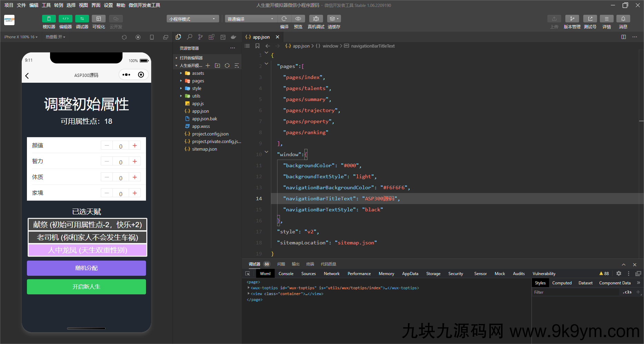Viewport: 644px width, 344px height.
Task: Click the simulator back arrow
Action: coord(27,75)
